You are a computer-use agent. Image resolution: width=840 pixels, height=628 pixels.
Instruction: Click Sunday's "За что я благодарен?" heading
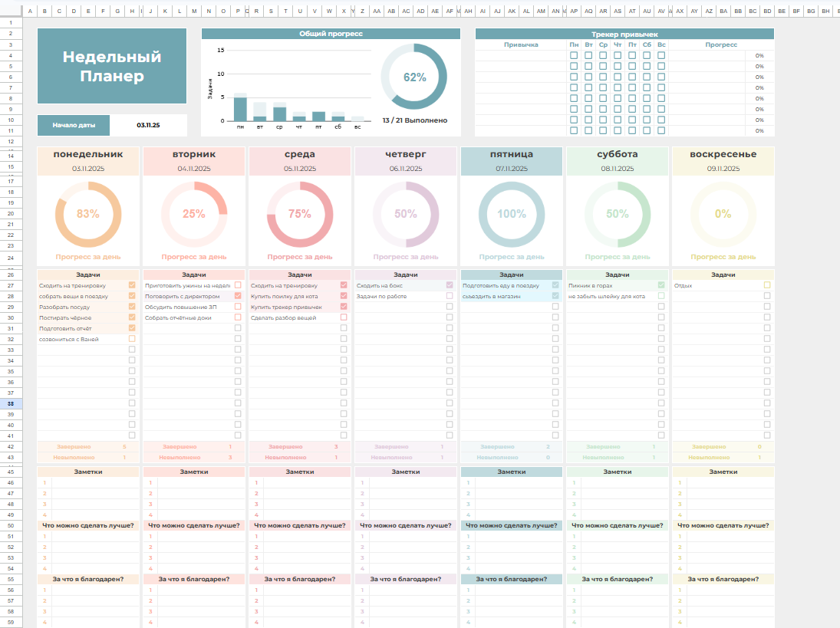pos(723,579)
